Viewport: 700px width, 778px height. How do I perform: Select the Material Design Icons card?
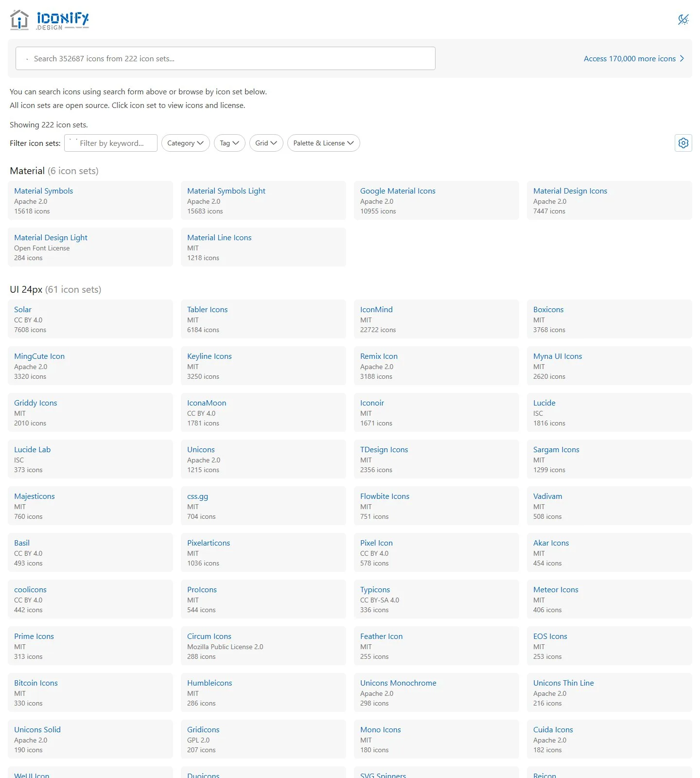tap(610, 200)
